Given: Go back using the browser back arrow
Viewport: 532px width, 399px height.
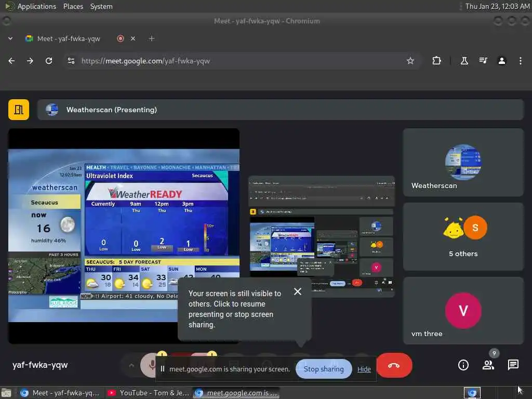Looking at the screenshot, I should coord(11,61).
